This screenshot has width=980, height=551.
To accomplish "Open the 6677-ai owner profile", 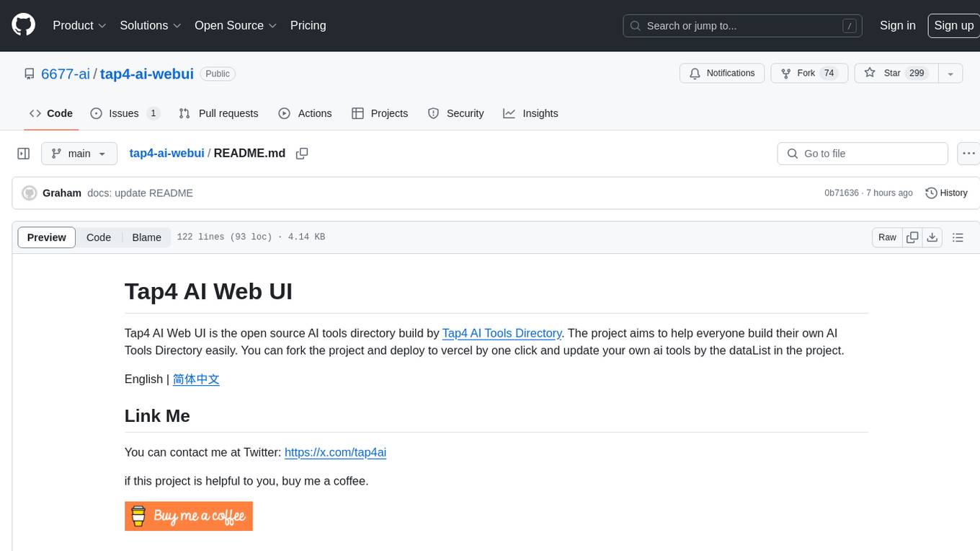I will pyautogui.click(x=66, y=74).
